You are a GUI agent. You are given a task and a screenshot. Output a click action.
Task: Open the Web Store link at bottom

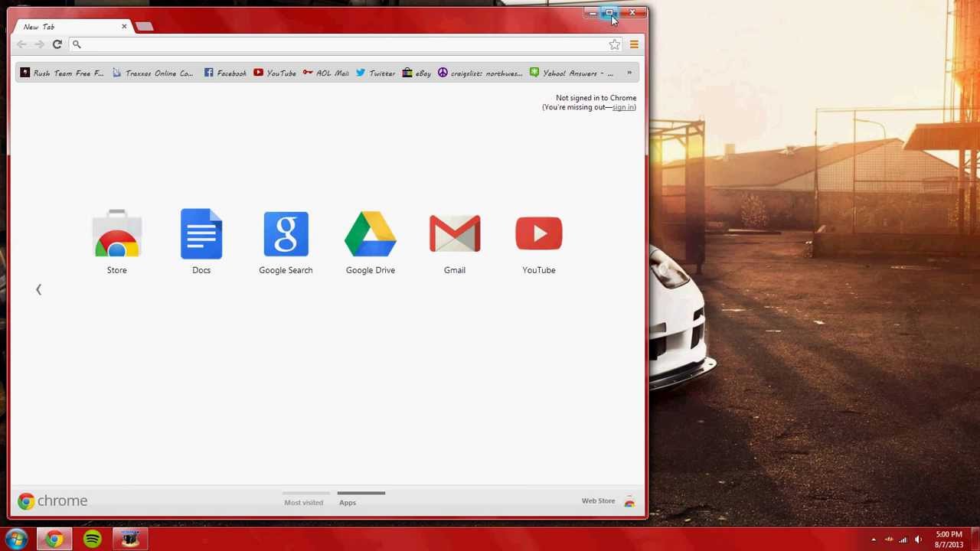(x=598, y=501)
